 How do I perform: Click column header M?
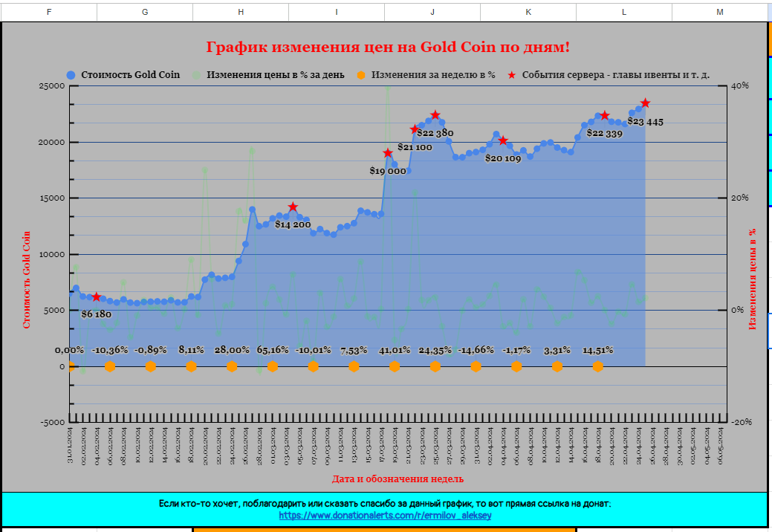point(719,12)
